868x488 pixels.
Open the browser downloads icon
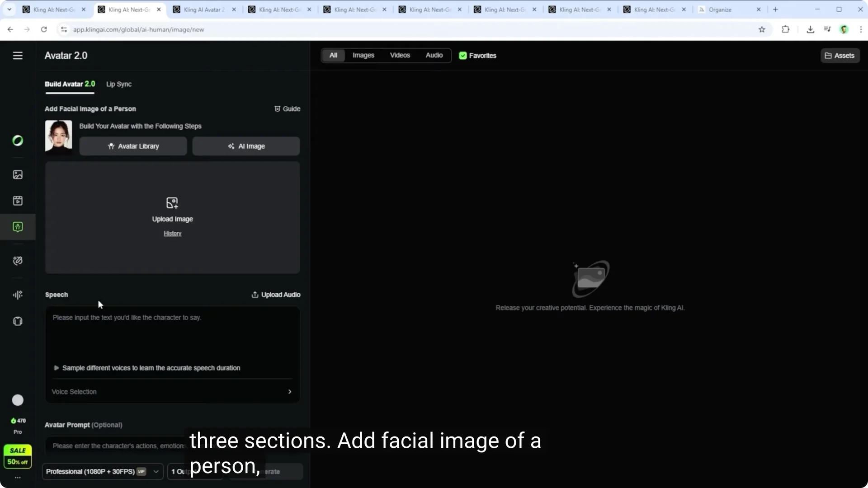pos(811,29)
